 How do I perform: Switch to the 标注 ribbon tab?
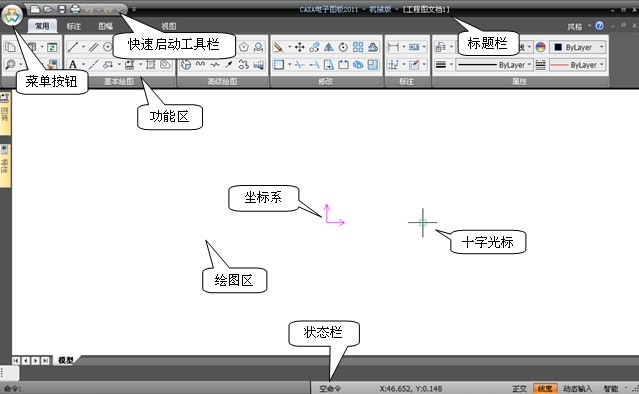[x=74, y=26]
